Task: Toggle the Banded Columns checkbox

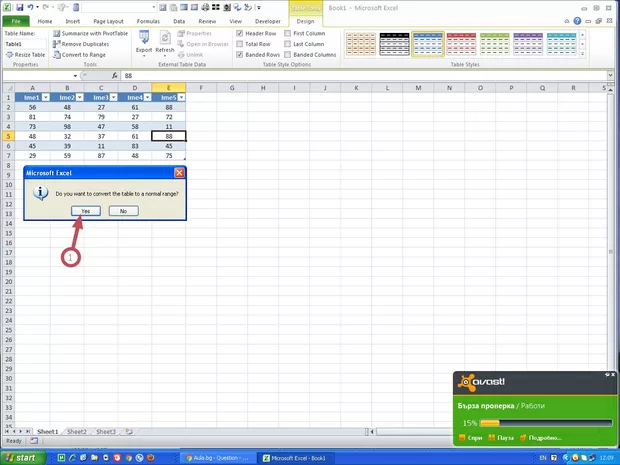Action: click(288, 55)
